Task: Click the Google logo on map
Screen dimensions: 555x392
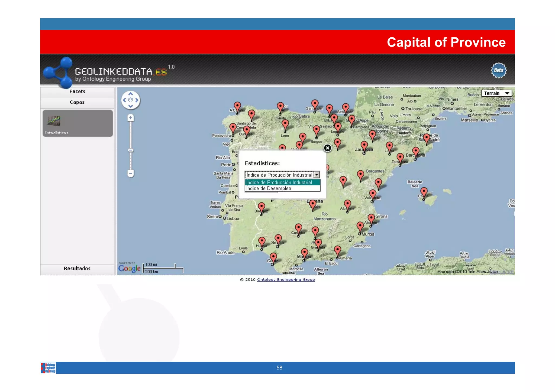Action: (x=129, y=269)
